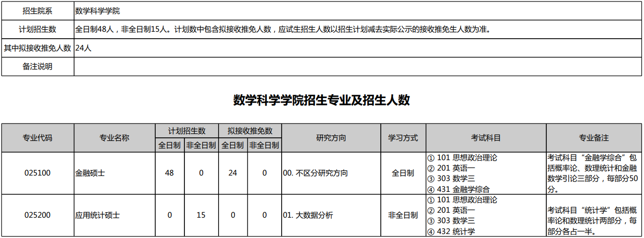The width and height of the screenshot is (644, 238).
Task: Select the 拟接收推免数 header cell
Action: pyautogui.click(x=250, y=131)
